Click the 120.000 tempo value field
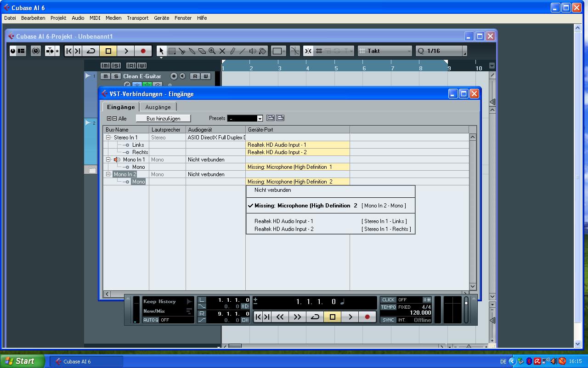This screenshot has height=368, width=588. (x=420, y=313)
